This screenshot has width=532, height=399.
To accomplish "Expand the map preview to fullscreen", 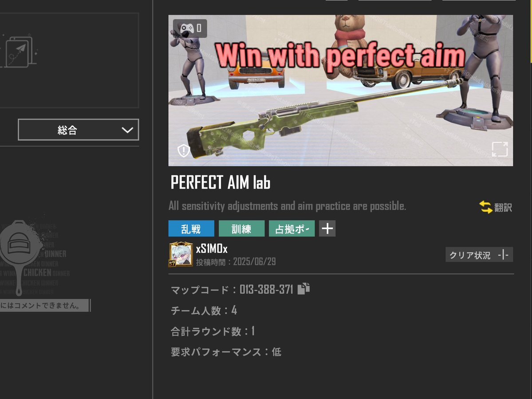I will click(500, 149).
